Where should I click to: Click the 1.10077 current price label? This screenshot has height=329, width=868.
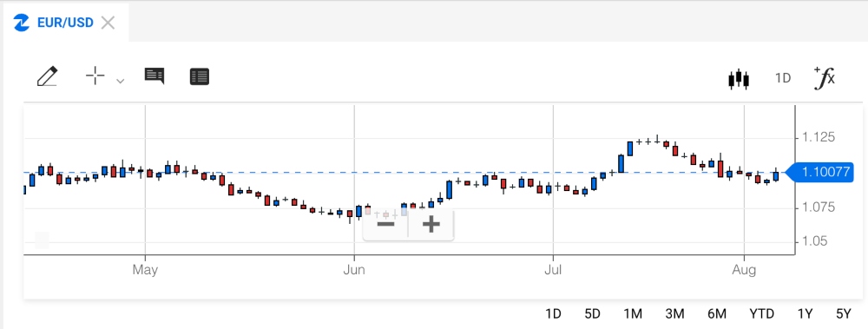click(x=820, y=172)
